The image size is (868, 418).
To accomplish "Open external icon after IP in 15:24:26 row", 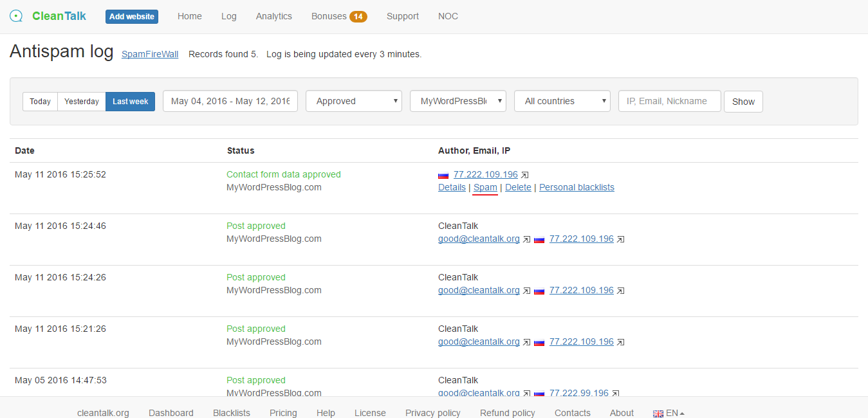I will coord(621,291).
